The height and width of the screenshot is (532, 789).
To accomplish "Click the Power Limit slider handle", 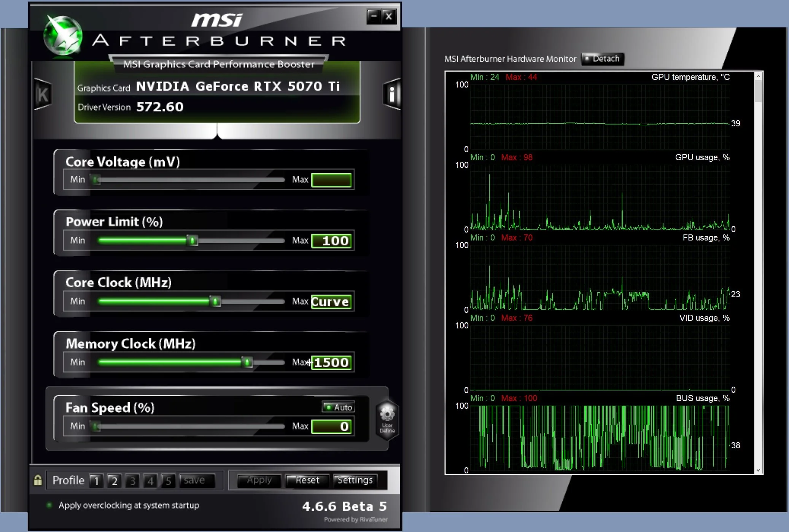I will pos(192,241).
